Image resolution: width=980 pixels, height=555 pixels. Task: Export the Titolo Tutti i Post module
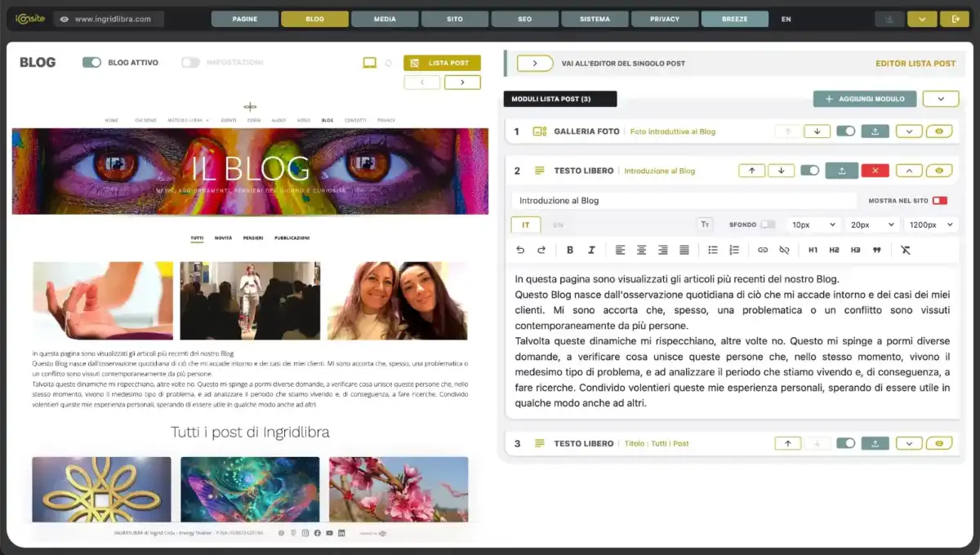(x=875, y=443)
